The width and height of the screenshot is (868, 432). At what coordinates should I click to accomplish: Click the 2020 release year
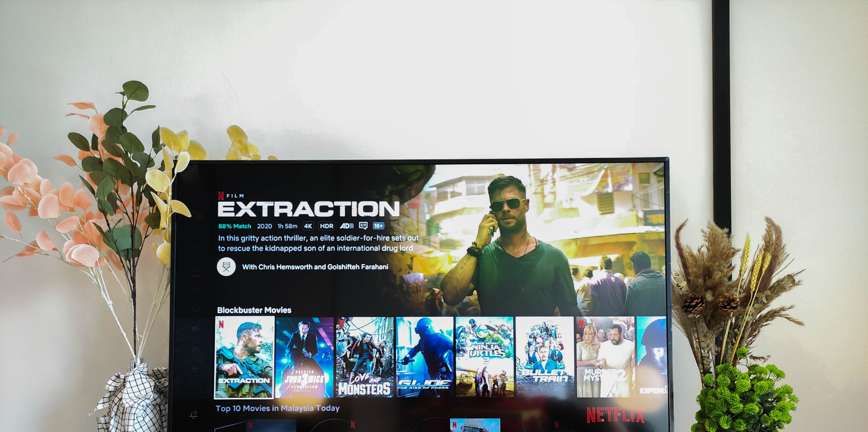tap(264, 226)
